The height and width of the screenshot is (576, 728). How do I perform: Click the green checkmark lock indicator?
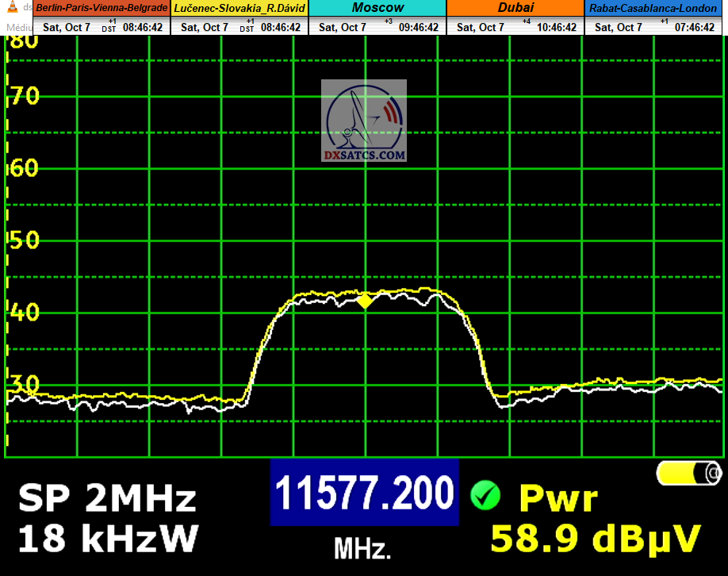pos(485,497)
